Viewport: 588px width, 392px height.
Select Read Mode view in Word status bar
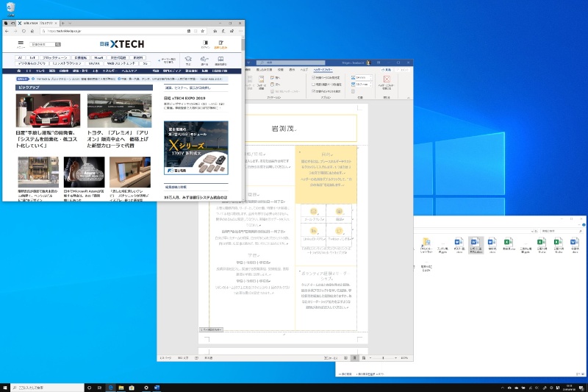point(345,358)
